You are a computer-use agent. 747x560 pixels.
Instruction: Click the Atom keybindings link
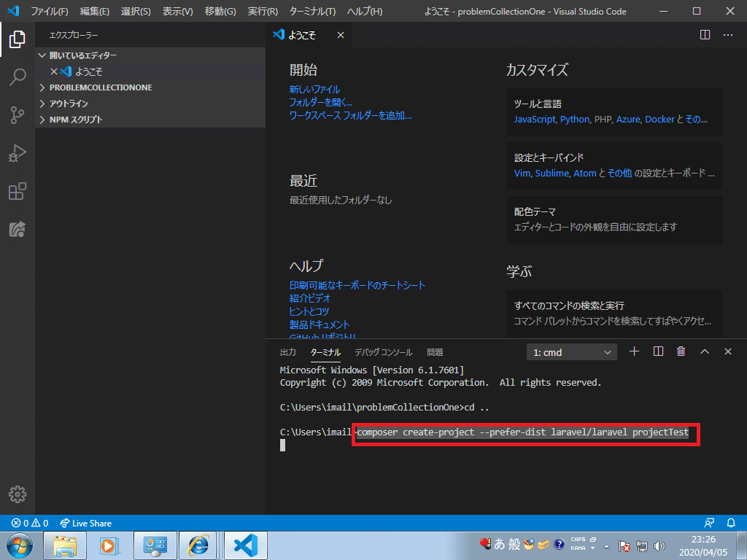click(584, 173)
